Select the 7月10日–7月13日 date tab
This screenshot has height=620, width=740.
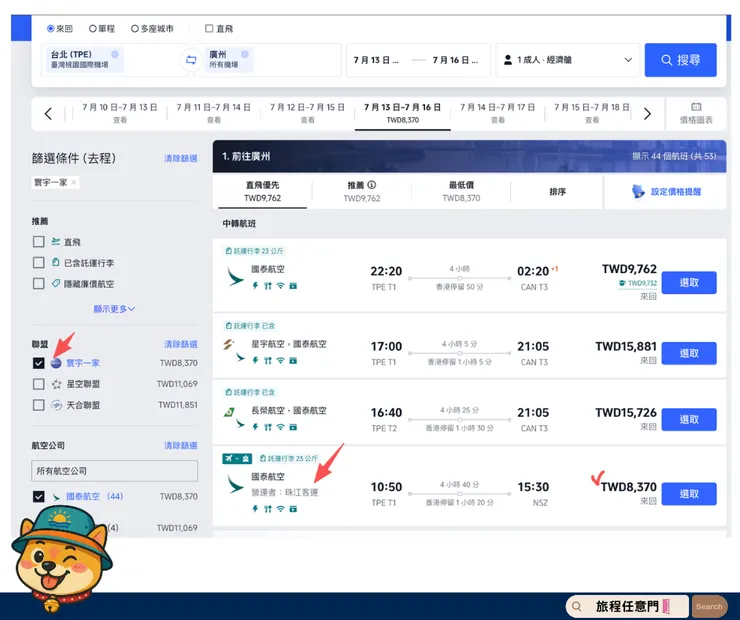point(120,113)
